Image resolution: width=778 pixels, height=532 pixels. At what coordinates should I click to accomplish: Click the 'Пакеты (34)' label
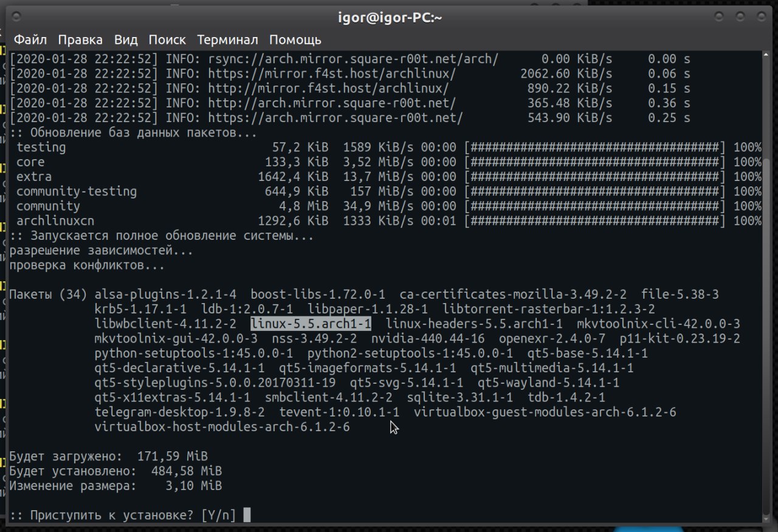tap(48, 295)
